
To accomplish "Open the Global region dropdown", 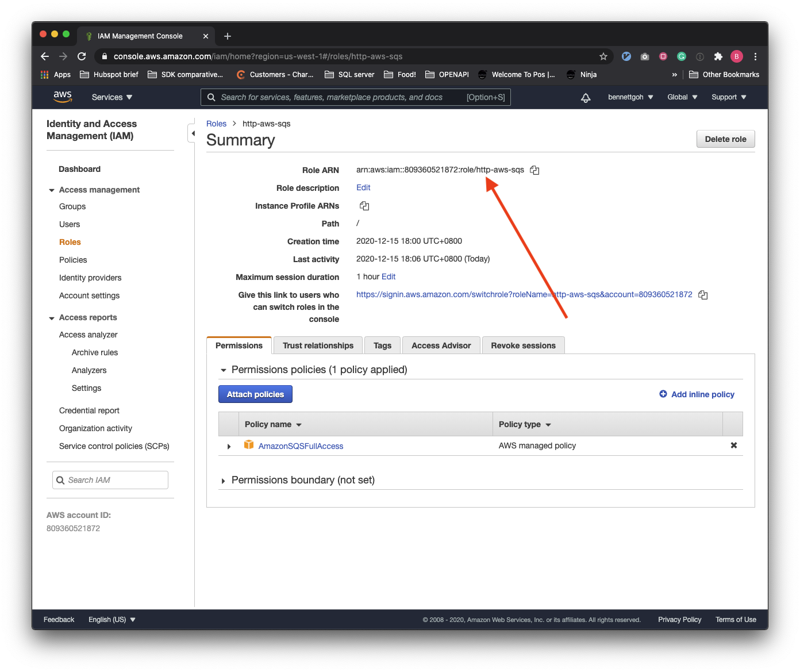I will tap(682, 97).
